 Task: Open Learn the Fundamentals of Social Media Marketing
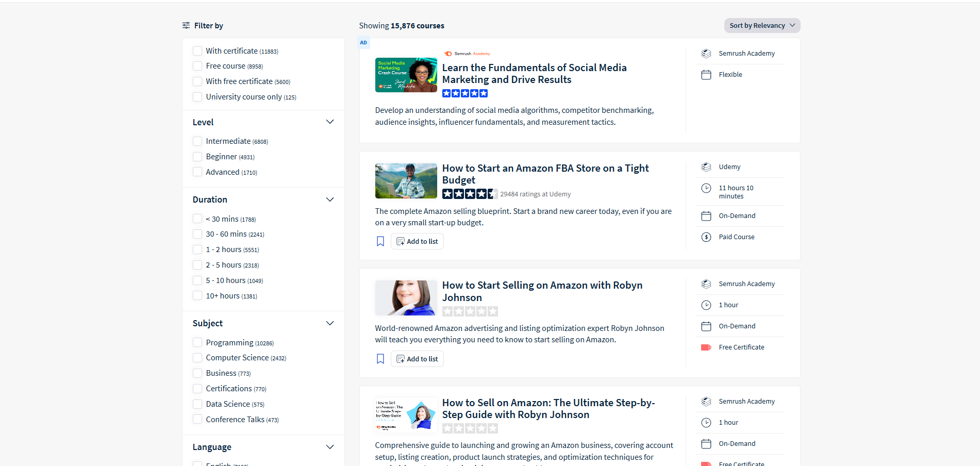point(534,74)
